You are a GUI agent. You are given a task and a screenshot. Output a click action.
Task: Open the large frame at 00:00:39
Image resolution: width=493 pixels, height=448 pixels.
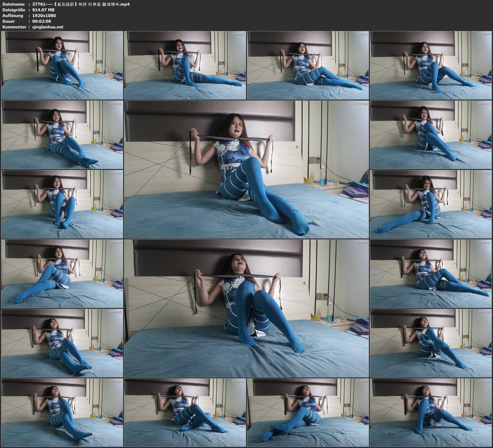[x=247, y=169]
